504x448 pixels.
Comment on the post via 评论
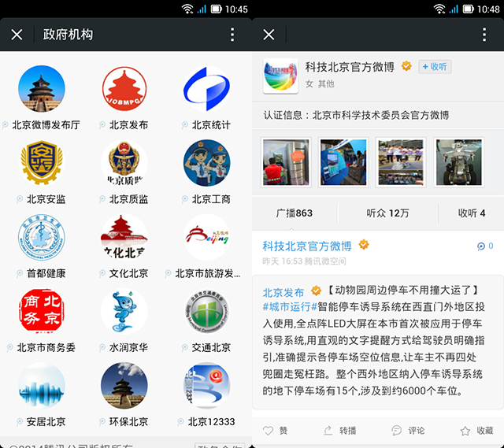tap(408, 431)
